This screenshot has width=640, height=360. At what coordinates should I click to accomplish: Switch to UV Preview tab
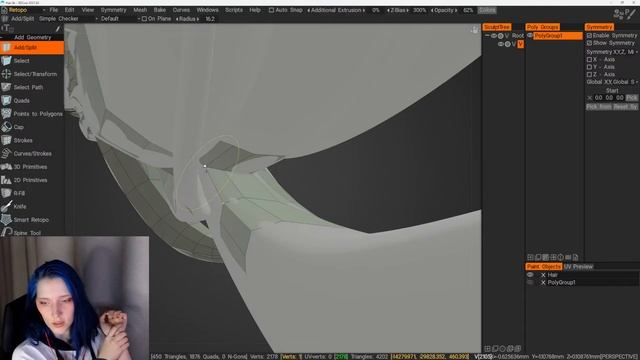click(x=578, y=267)
